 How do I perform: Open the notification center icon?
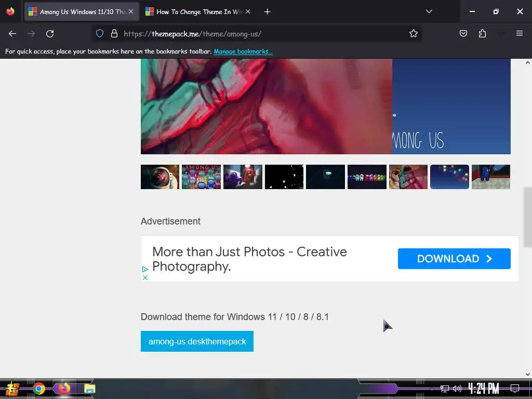(x=515, y=389)
